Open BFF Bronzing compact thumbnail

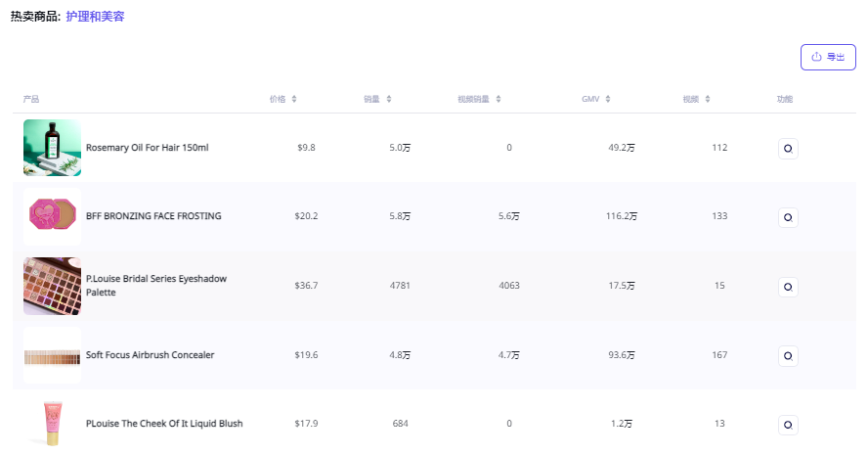52,216
